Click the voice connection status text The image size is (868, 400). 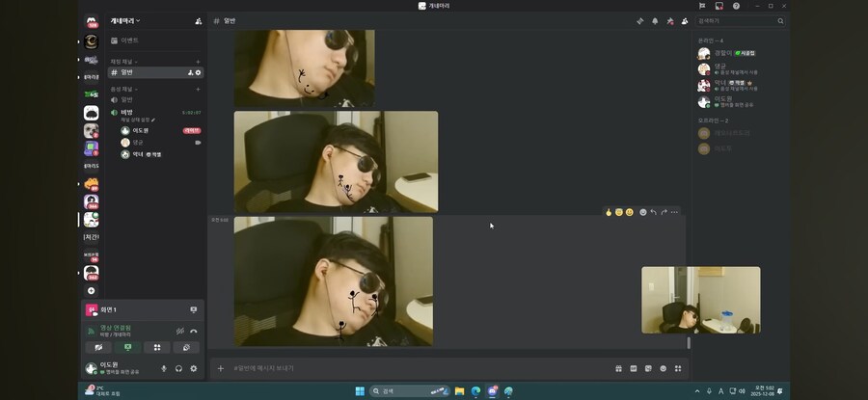pos(116,328)
